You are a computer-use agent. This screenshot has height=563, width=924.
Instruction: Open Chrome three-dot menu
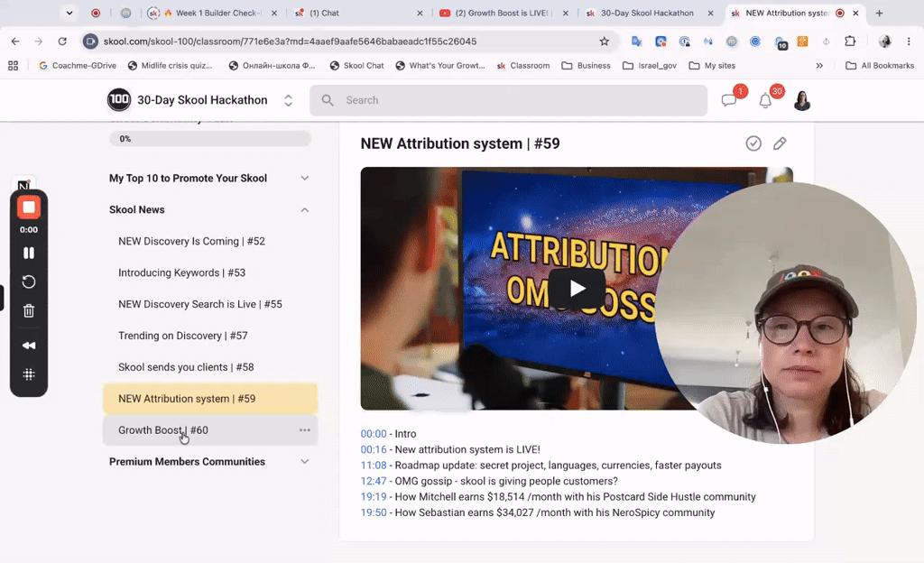[909, 42]
